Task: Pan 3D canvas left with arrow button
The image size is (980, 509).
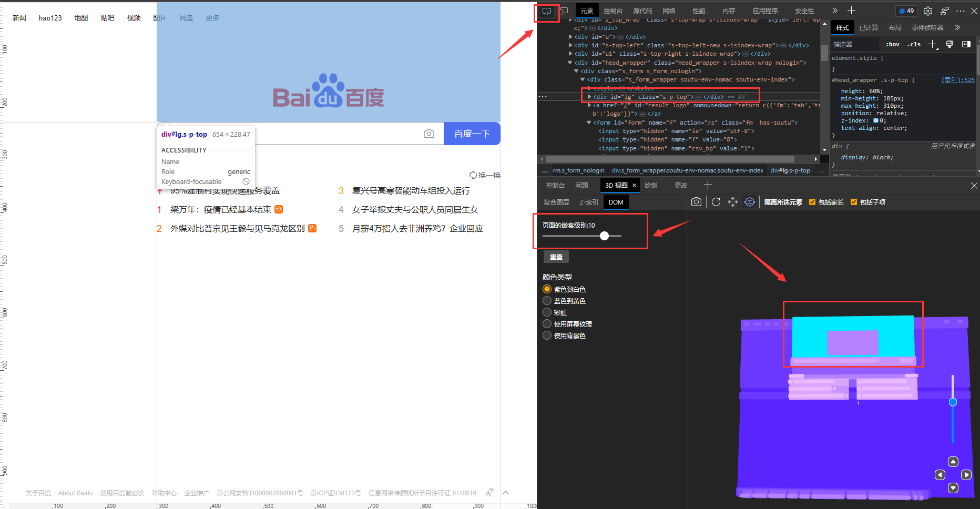Action: point(940,475)
